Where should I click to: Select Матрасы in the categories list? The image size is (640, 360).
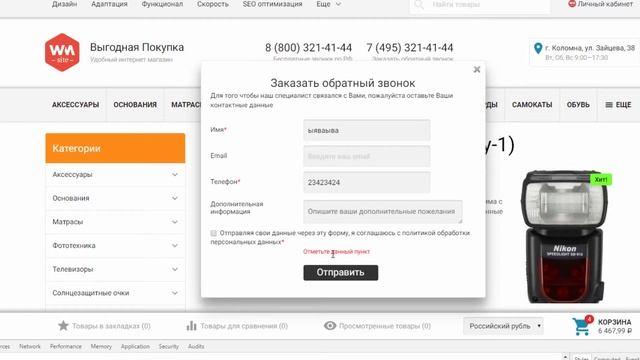pos(68,222)
